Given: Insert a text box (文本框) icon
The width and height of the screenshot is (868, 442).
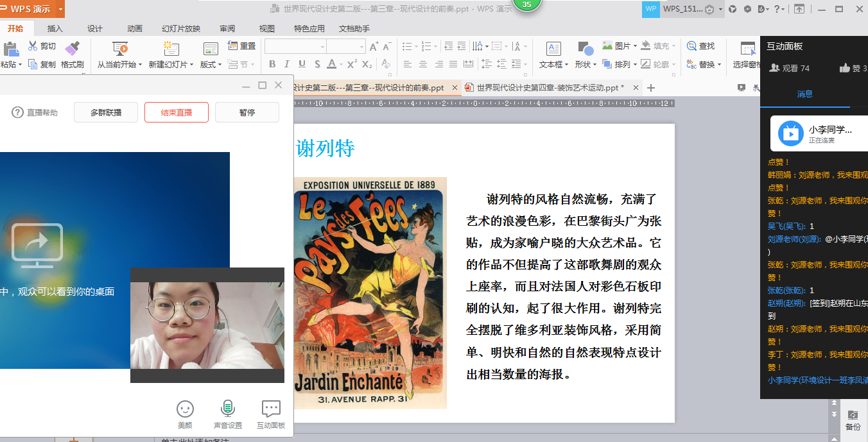Looking at the screenshot, I should (553, 49).
